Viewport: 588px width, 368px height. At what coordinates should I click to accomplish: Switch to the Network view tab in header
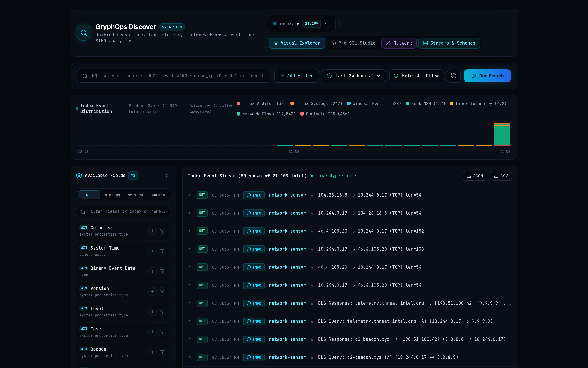[399, 43]
